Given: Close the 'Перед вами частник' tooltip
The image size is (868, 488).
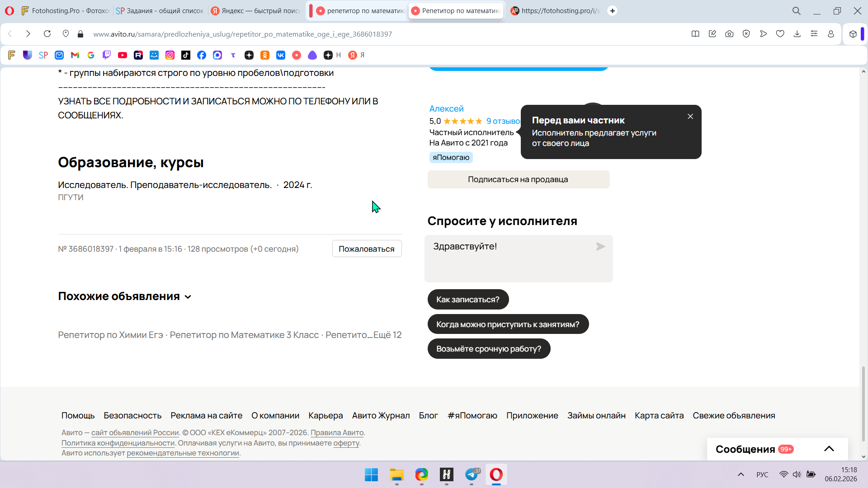Looking at the screenshot, I should click(x=690, y=117).
